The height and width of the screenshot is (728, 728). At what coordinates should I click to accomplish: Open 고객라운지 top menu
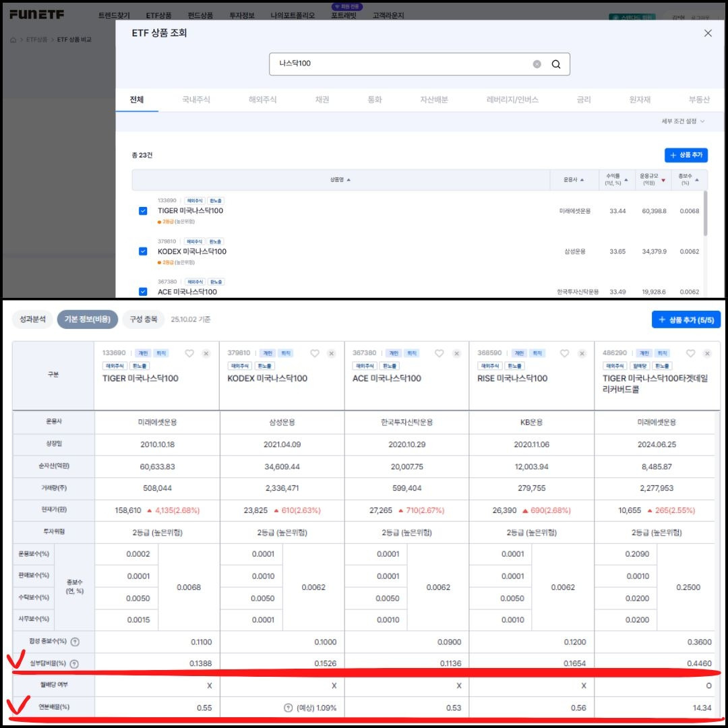(x=388, y=16)
